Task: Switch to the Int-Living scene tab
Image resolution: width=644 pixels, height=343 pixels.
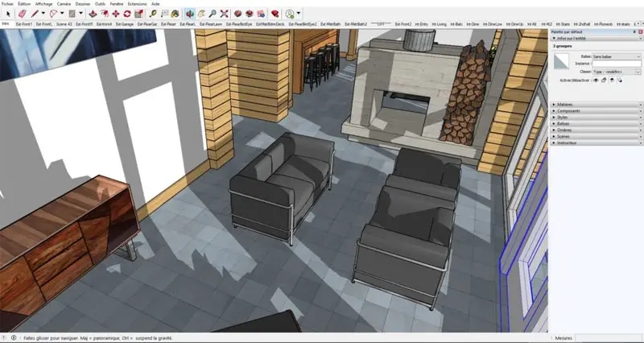Action: tap(440, 24)
